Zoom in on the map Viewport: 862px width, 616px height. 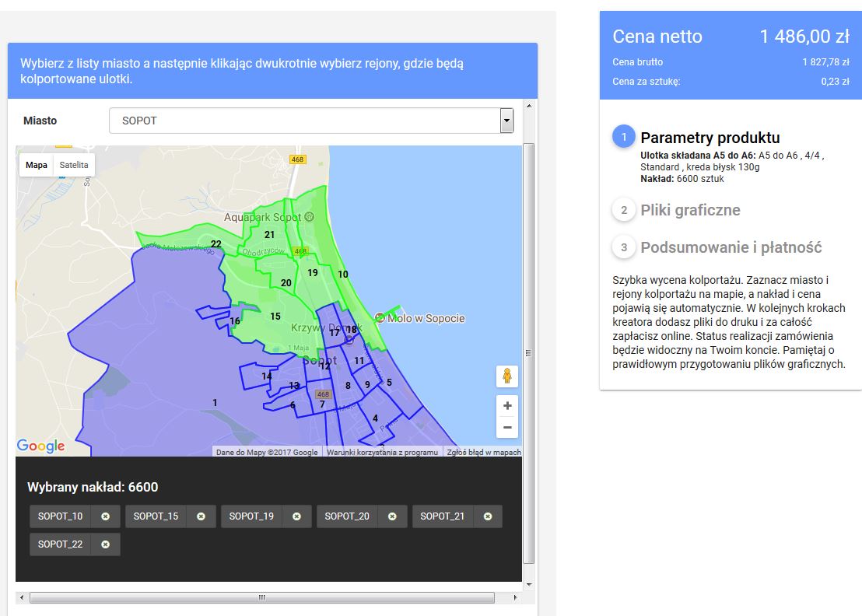507,405
